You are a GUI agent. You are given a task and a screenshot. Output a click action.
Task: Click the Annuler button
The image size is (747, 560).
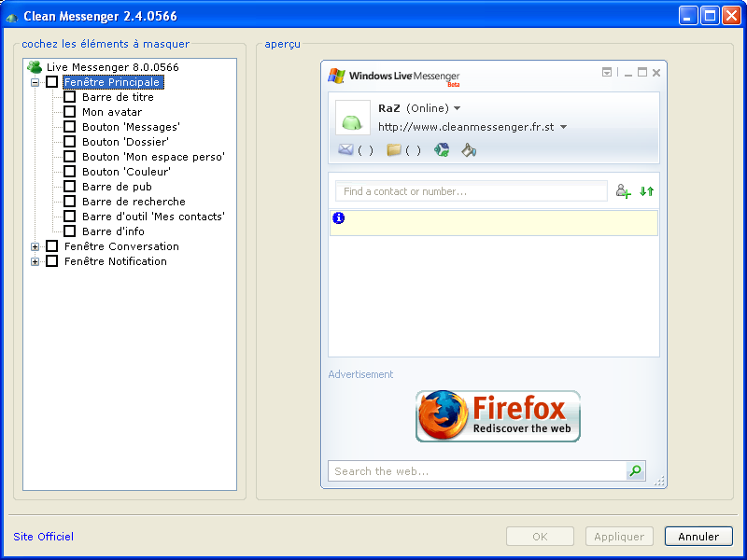tap(698, 536)
